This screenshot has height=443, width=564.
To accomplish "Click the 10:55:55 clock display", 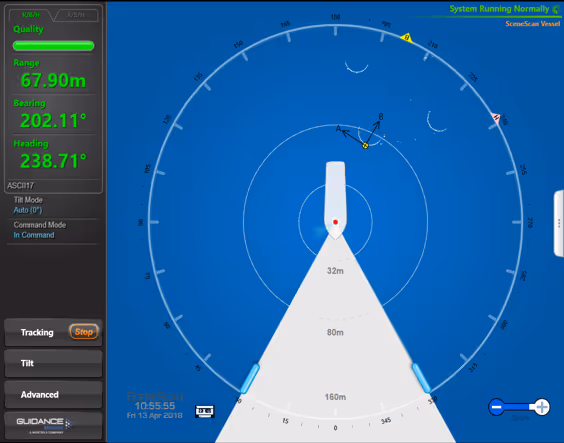I will (x=155, y=406).
